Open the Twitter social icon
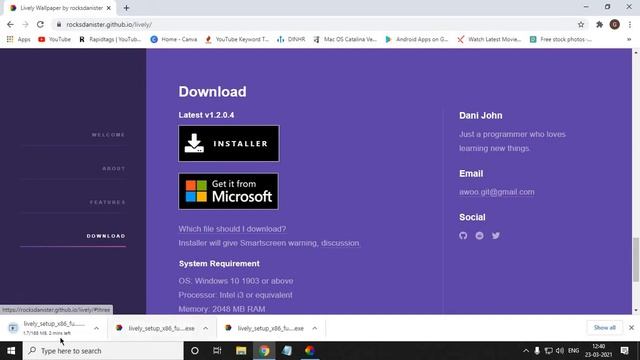 pyautogui.click(x=496, y=236)
